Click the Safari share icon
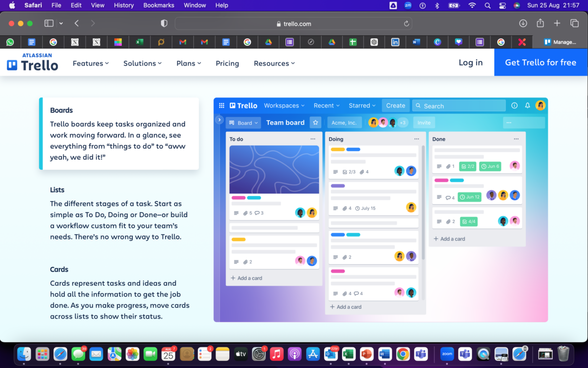 (x=540, y=23)
